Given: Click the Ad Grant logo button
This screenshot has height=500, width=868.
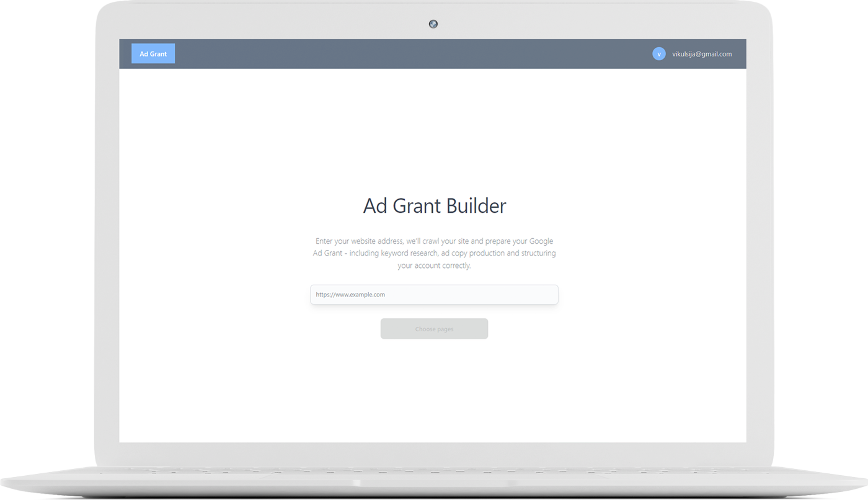Looking at the screenshot, I should [153, 54].
